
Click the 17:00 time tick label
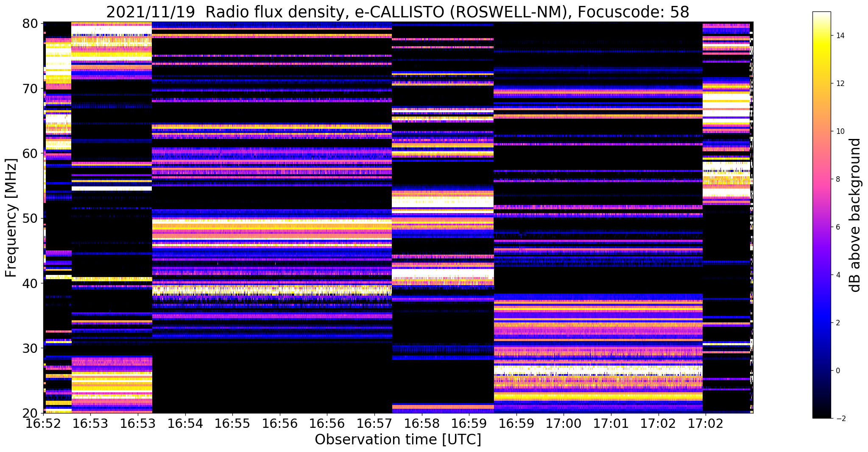[564, 423]
